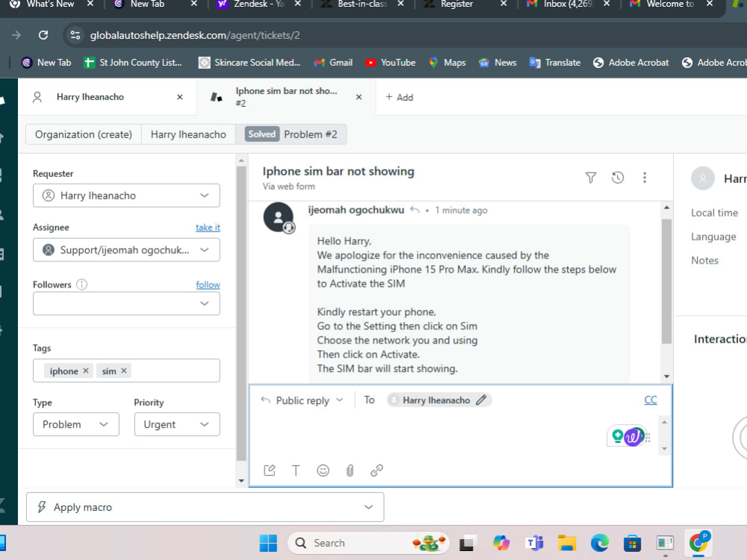Viewport: 747px width, 560px height.
Task: Open the Requester dropdown
Action: click(x=126, y=196)
